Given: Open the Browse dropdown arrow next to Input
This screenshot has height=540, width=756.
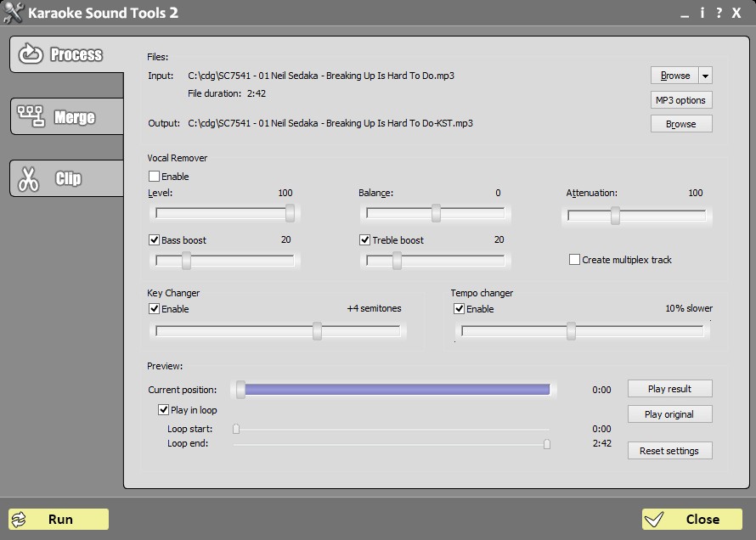Looking at the screenshot, I should [707, 75].
